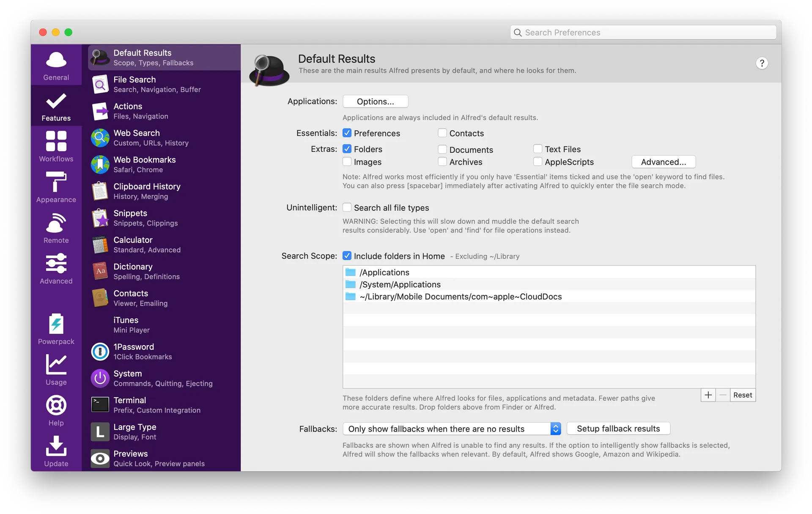Enable the Documents checkbox
This screenshot has height=514, width=812.
[442, 149]
